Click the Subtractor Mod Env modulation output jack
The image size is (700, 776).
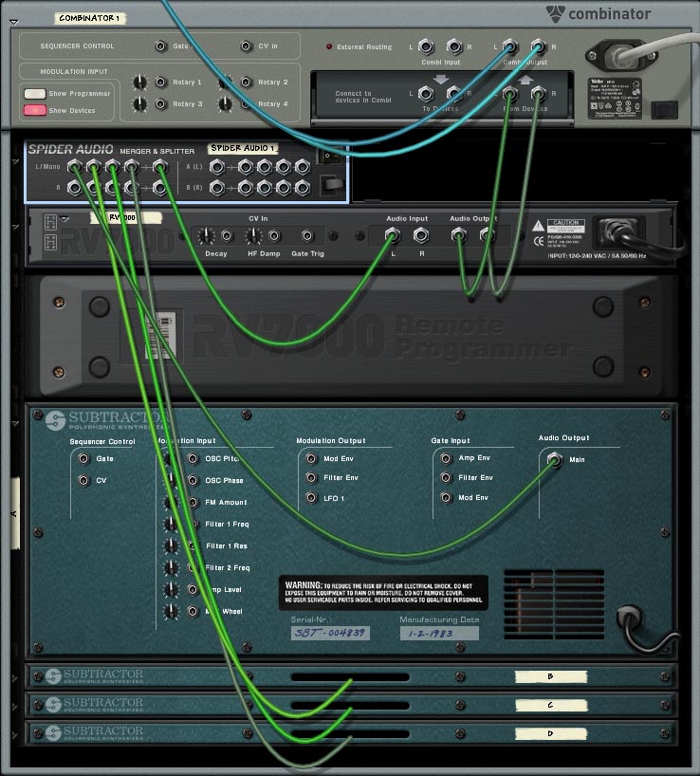pyautogui.click(x=311, y=459)
